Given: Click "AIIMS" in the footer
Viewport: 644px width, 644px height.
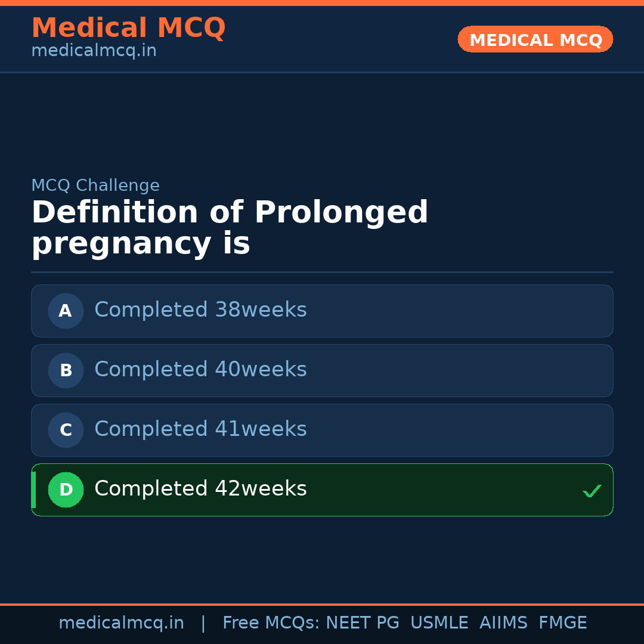Looking at the screenshot, I should coord(503,623).
